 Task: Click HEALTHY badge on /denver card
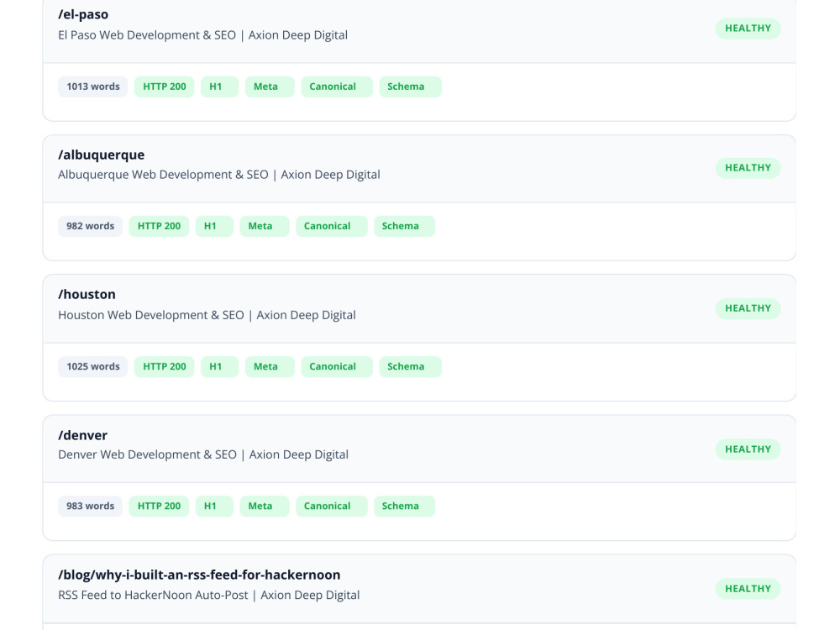point(748,449)
